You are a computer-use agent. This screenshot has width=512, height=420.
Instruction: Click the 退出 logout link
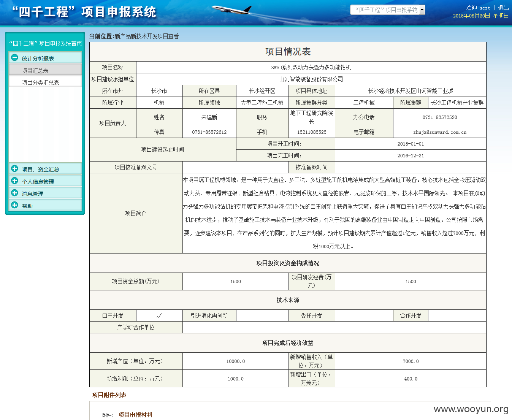503,8
